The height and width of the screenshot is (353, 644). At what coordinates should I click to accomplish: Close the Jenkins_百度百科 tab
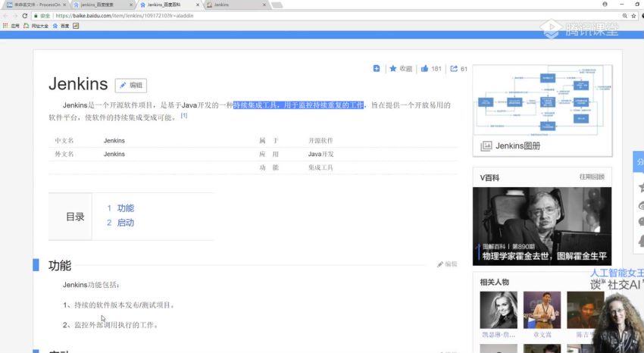click(198, 5)
